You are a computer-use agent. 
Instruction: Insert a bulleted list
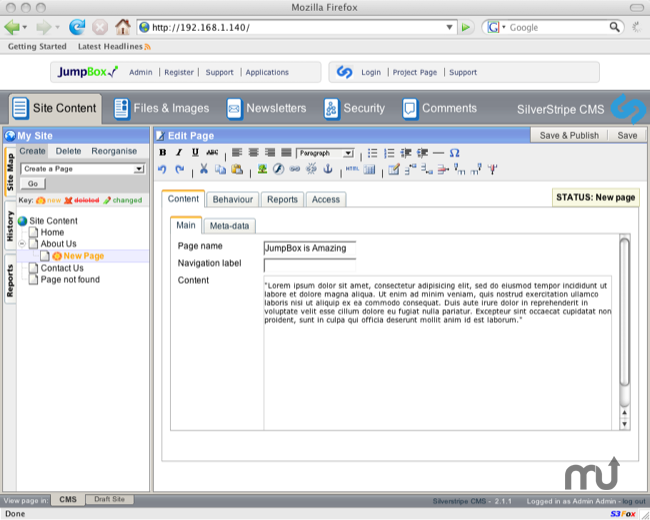[373, 153]
